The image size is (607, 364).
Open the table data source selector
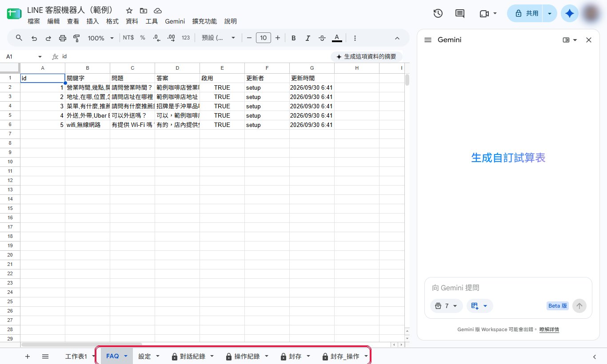click(479, 306)
